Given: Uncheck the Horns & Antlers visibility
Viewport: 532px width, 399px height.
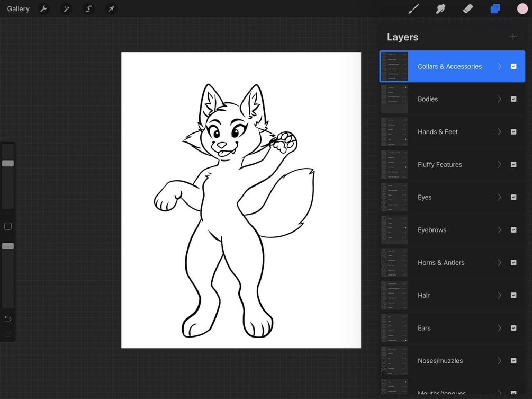Looking at the screenshot, I should pyautogui.click(x=513, y=262).
